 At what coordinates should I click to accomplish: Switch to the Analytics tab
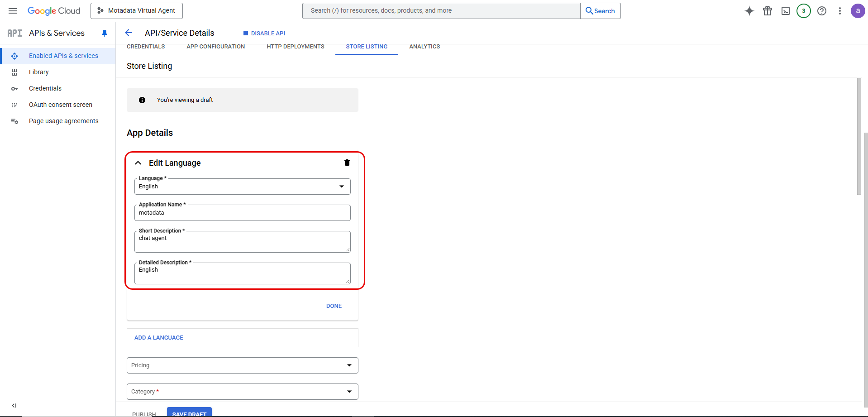click(424, 46)
